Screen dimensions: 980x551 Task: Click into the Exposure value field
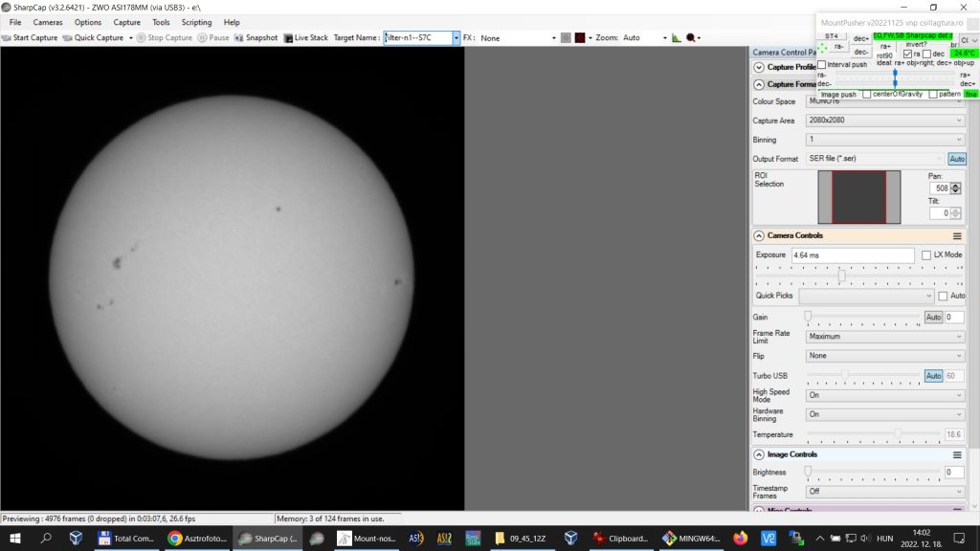pos(853,254)
